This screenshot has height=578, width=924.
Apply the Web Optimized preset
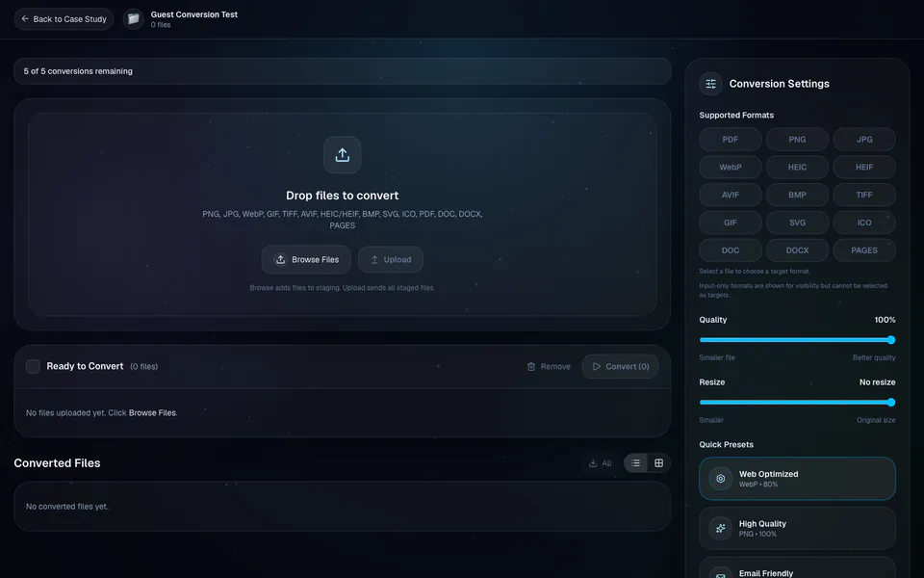[797, 479]
